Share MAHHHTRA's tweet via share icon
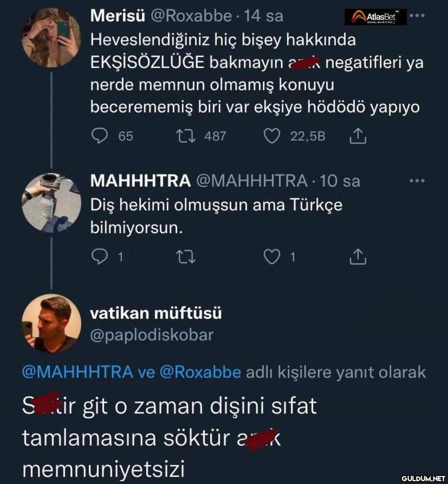This screenshot has width=448, height=484. pos(358,257)
